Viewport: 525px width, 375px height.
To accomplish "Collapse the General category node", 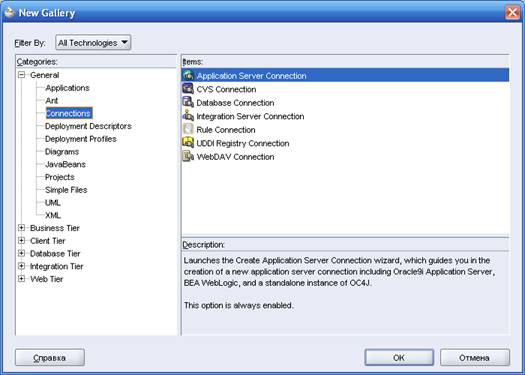I will (21, 75).
